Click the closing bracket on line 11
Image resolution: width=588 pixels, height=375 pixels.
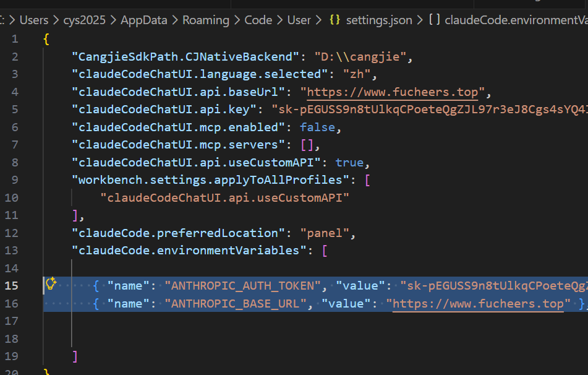75,215
